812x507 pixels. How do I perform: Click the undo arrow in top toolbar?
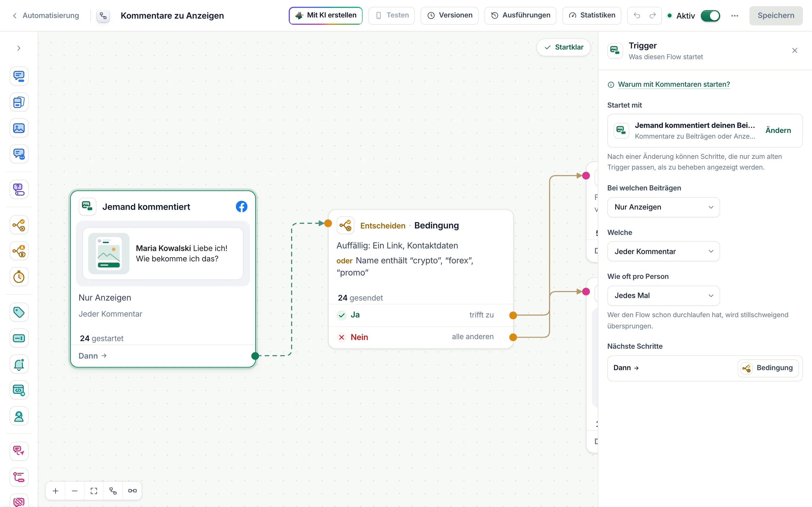(637, 15)
